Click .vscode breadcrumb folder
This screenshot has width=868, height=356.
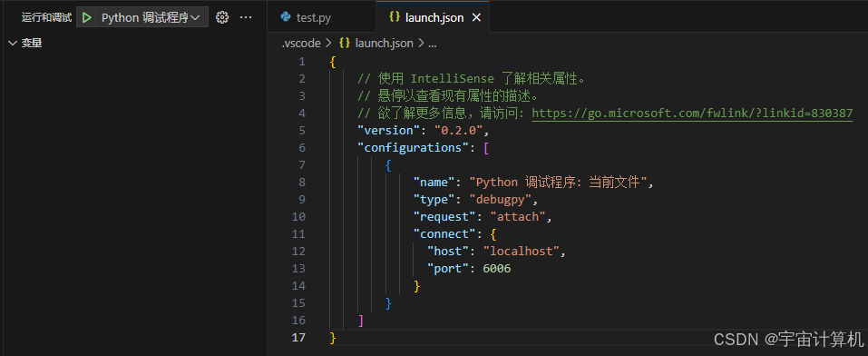301,44
